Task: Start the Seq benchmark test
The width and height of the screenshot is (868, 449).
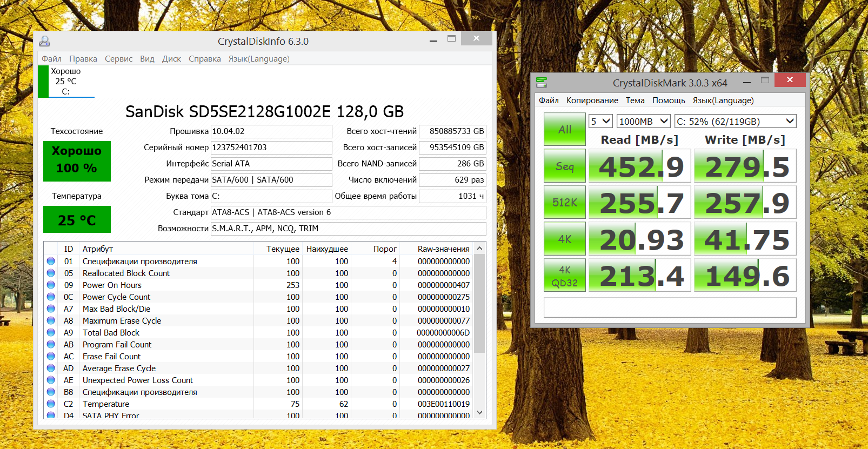Action: [x=565, y=166]
